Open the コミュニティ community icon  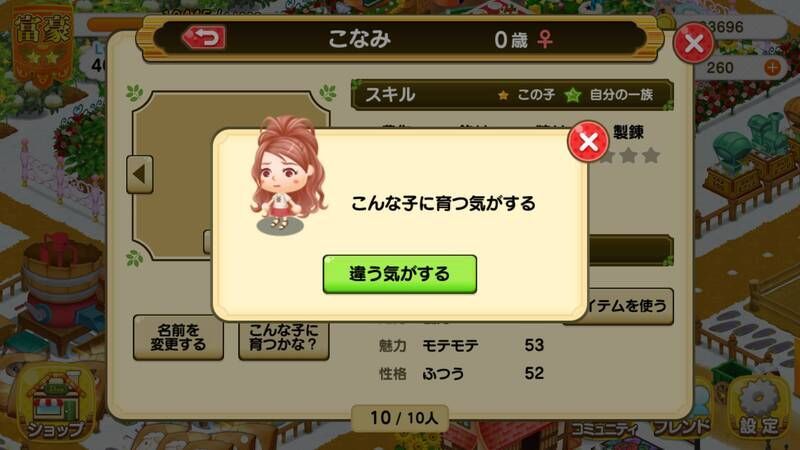click(x=604, y=428)
